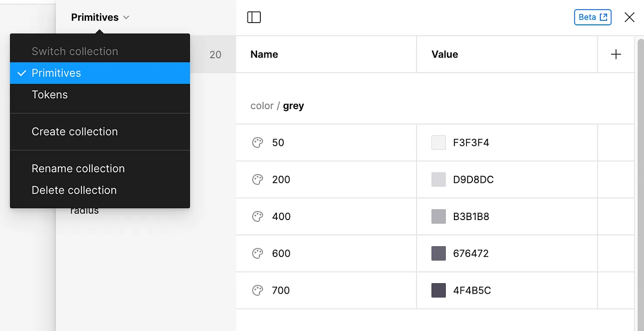Click palette icon beside variable 50
This screenshot has height=331, width=644.
point(258,143)
